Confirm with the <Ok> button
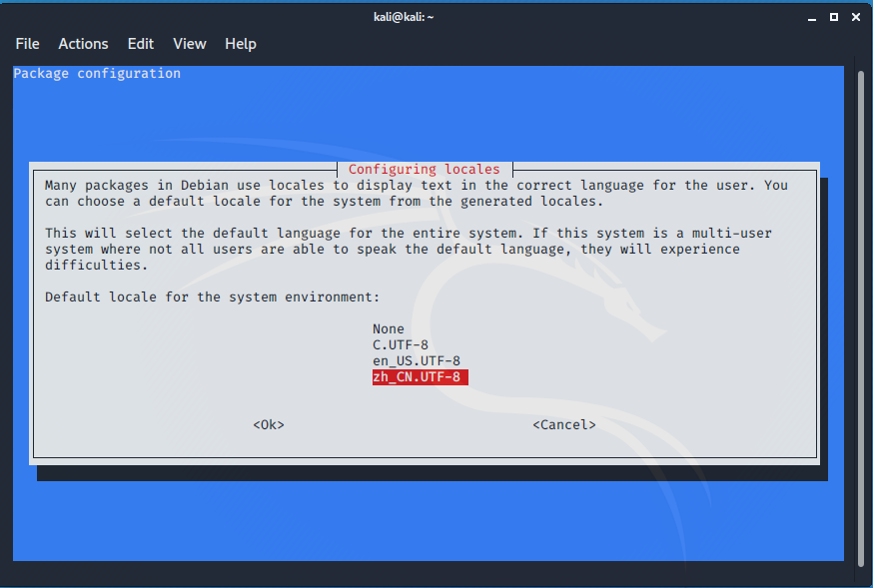The image size is (873, 588). pyautogui.click(x=269, y=425)
